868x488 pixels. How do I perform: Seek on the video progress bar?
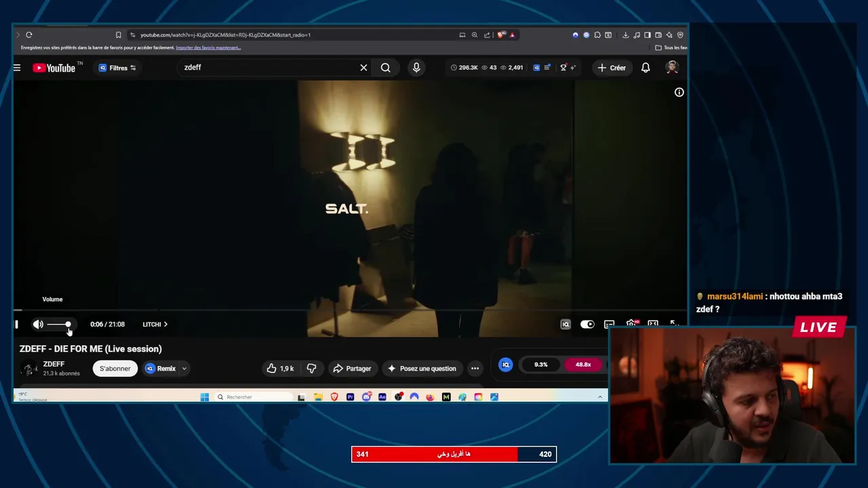click(x=350, y=310)
